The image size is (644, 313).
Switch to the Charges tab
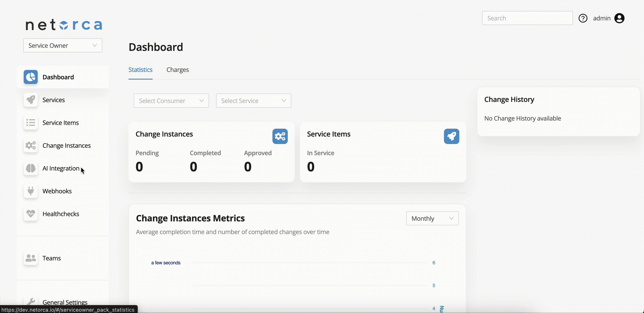[x=177, y=70]
